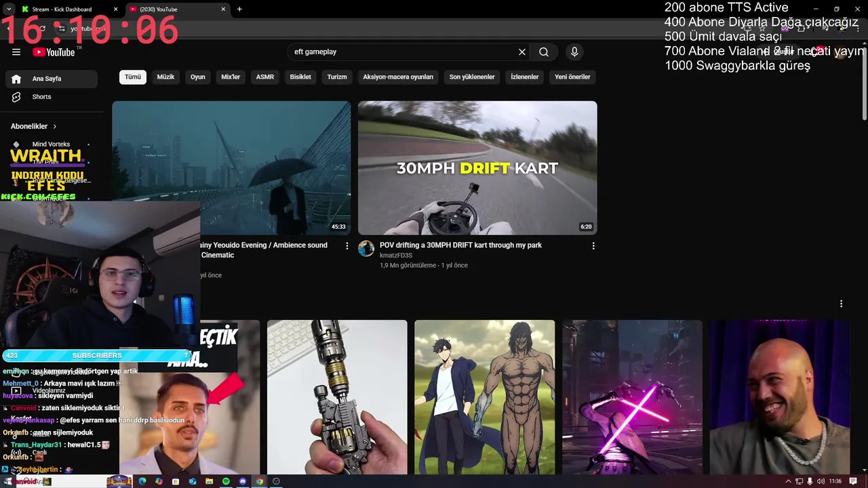868x488 pixels.
Task: Open File Explorer from taskbar
Action: (209, 481)
